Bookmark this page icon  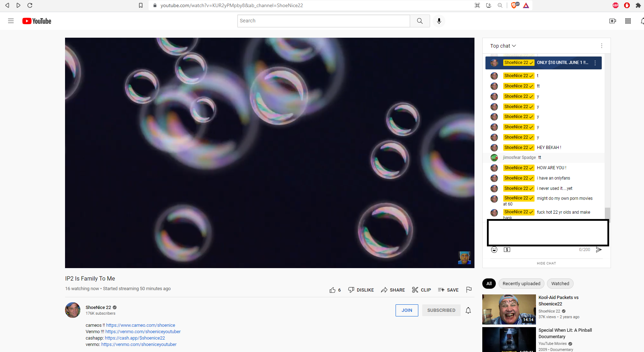click(141, 5)
